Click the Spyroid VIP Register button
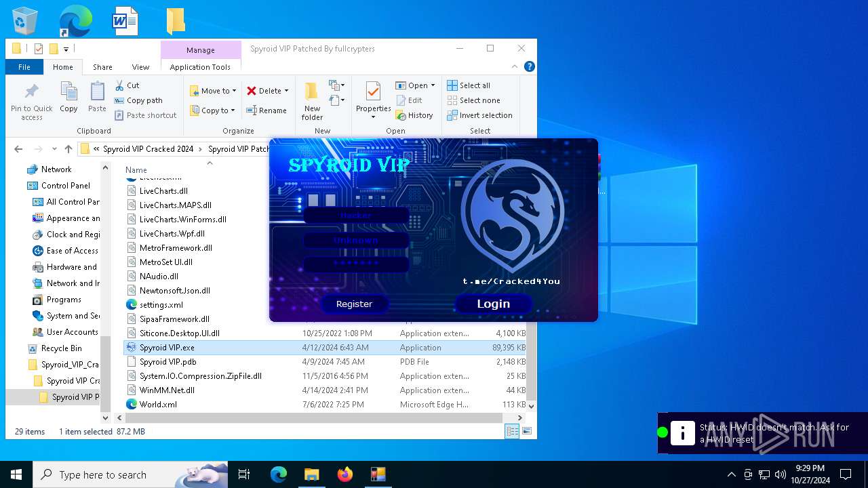 pyautogui.click(x=354, y=304)
